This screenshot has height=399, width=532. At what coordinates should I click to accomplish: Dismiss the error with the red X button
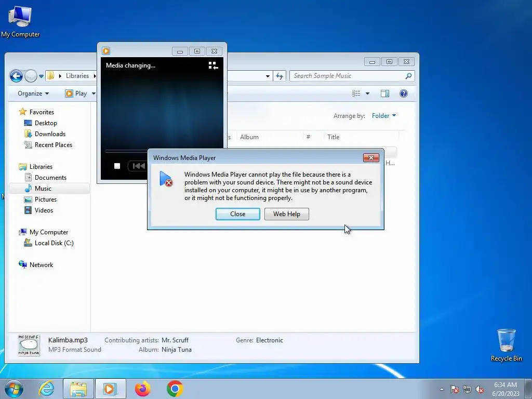coord(371,158)
